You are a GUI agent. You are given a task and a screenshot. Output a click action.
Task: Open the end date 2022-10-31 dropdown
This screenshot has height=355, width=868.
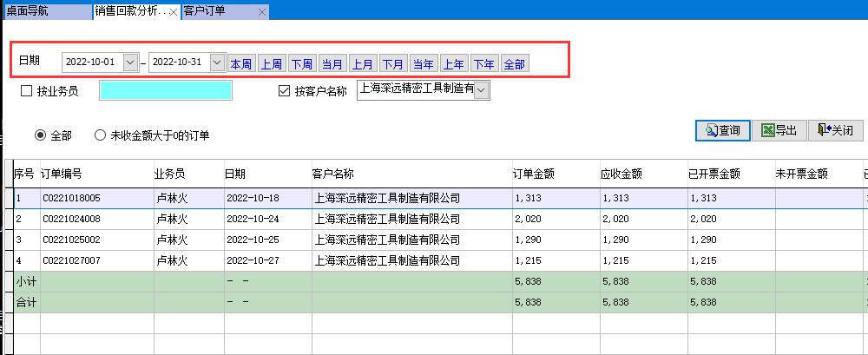217,62
